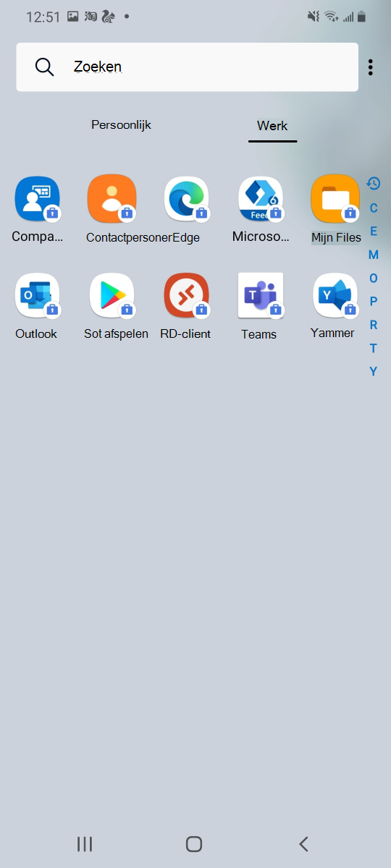391x868 pixels.
Task: Open the Microsoft Feed app icon
Action: [x=261, y=198]
